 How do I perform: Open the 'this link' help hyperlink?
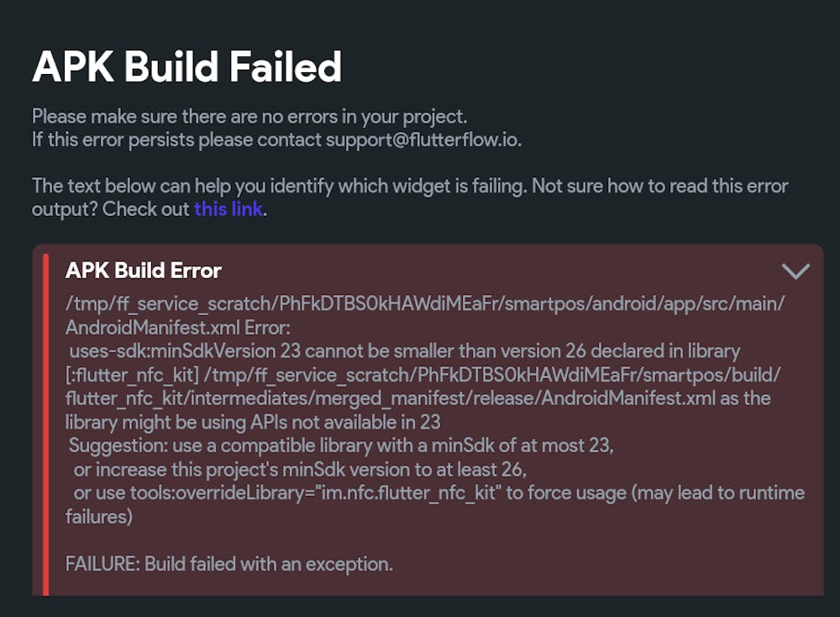pyautogui.click(x=228, y=209)
